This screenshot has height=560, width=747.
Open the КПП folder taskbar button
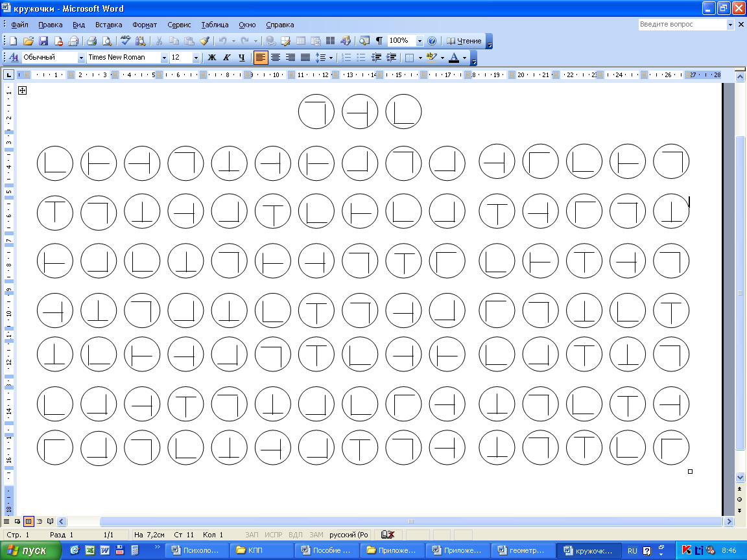pyautogui.click(x=262, y=550)
